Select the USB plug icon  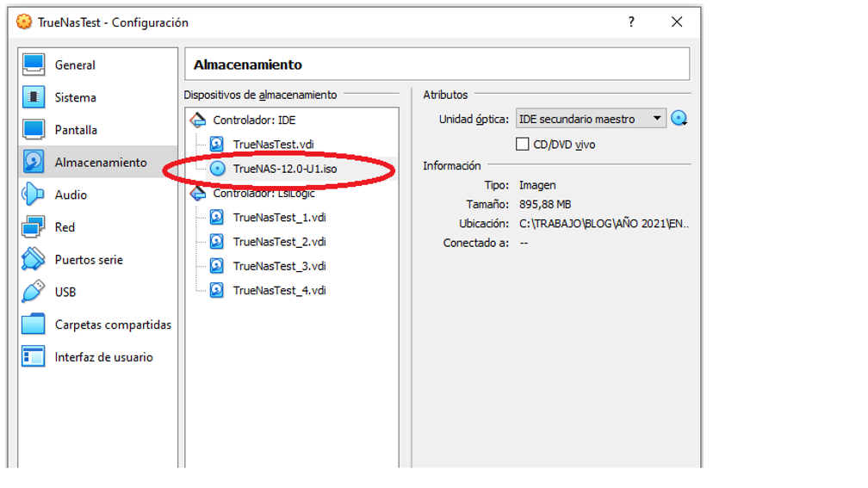[34, 292]
